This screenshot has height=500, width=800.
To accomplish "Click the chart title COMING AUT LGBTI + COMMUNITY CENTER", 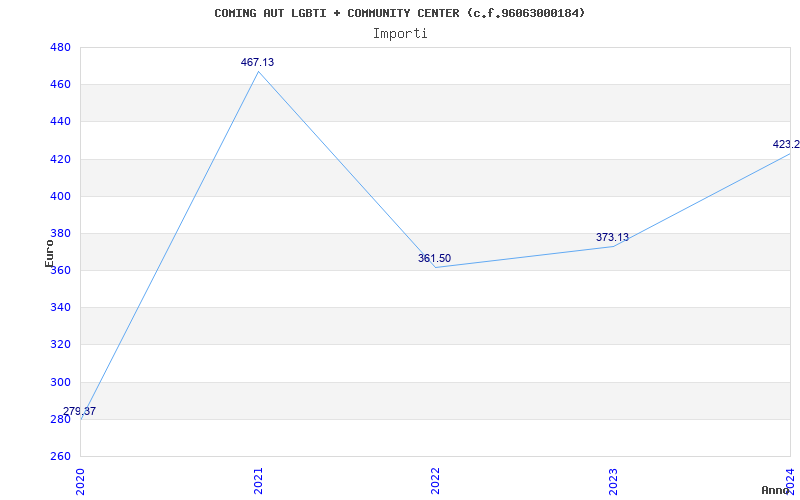I will tap(399, 13).
